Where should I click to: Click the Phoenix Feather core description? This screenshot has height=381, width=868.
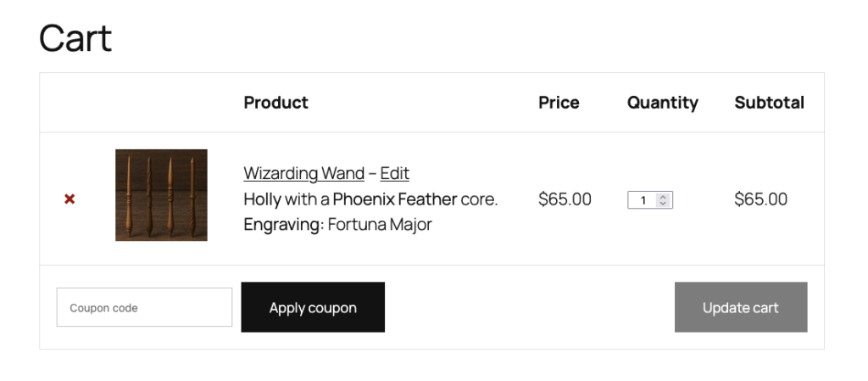click(x=394, y=199)
